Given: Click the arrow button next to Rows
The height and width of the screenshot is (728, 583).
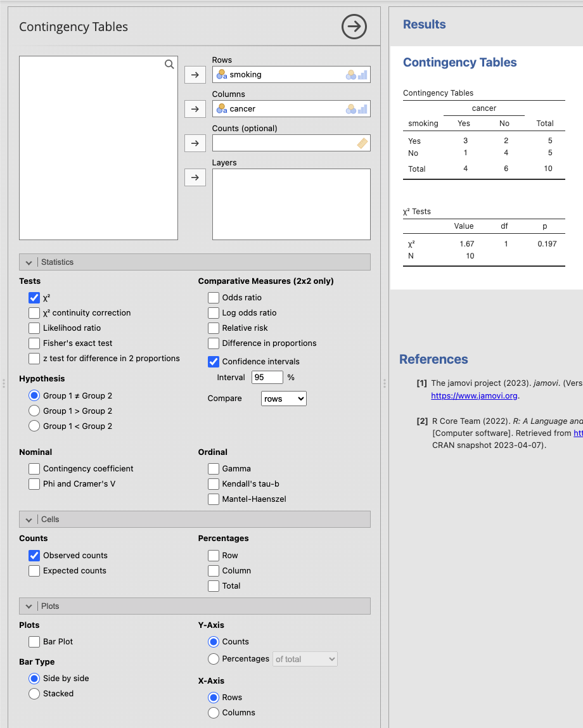Looking at the screenshot, I should [x=195, y=75].
